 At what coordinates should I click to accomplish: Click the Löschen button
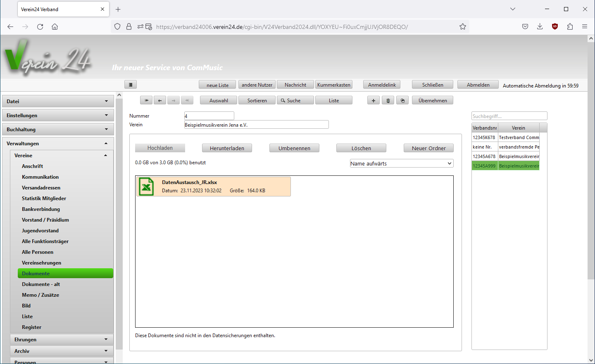[361, 148]
